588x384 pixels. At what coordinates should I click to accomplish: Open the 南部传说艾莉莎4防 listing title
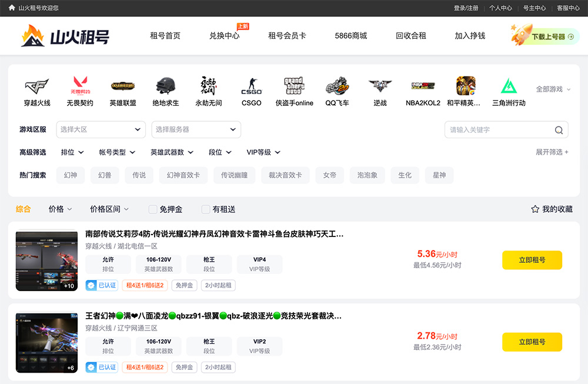(214, 234)
